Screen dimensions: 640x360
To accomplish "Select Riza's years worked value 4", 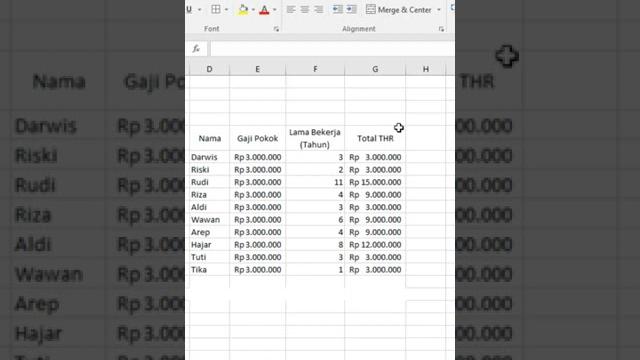I will (x=315, y=195).
